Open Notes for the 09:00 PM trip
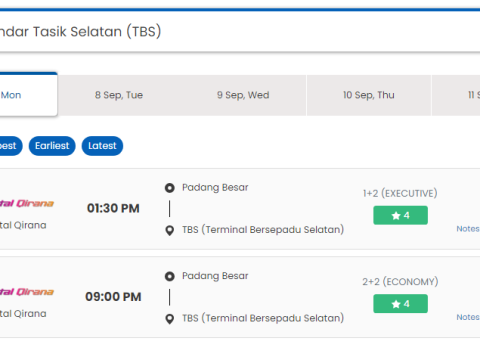The height and width of the screenshot is (360, 480). pyautogui.click(x=468, y=317)
